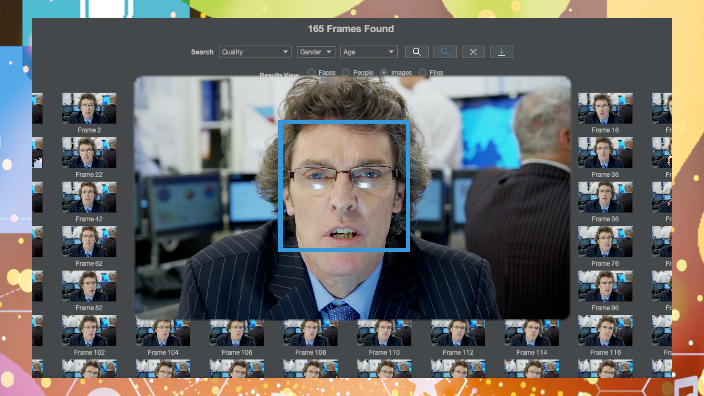Open the Frame 42 thumbnail
Viewport: 704px width, 396px height.
coord(89,197)
